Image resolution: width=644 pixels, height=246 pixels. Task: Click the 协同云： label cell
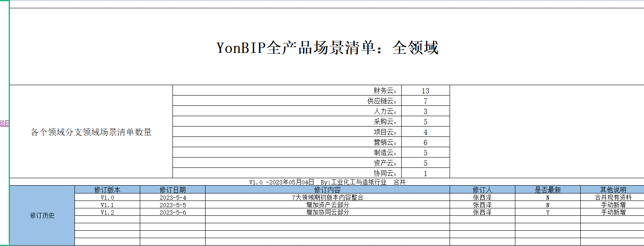[x=287, y=173]
